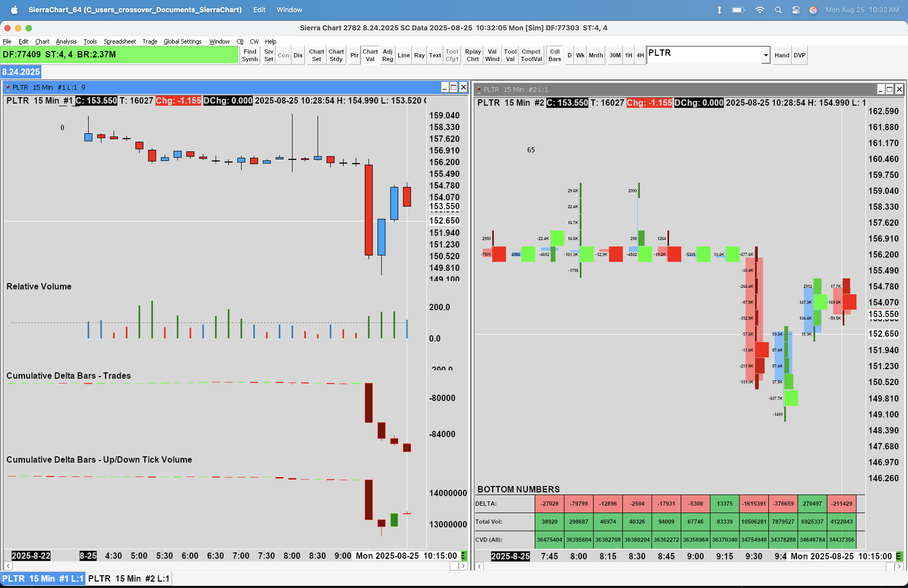This screenshot has height=588, width=908.
Task: Switch to PLTR 15 Min #2 tab
Action: coord(129,578)
